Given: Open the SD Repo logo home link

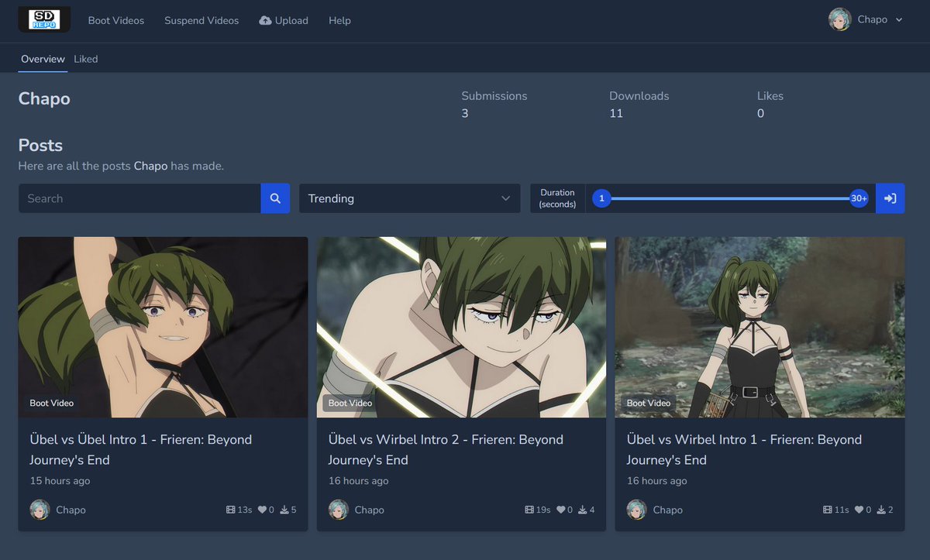Looking at the screenshot, I should pos(44,20).
